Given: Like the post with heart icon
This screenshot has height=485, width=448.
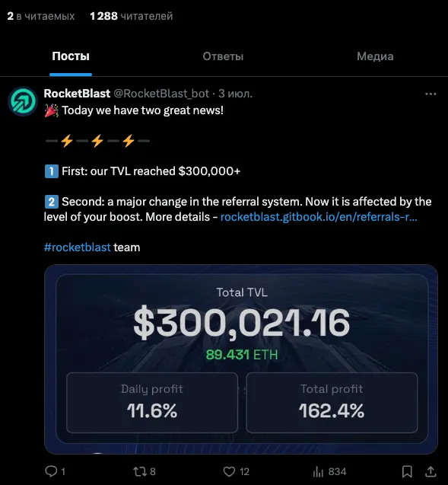Looking at the screenshot, I should (x=229, y=471).
